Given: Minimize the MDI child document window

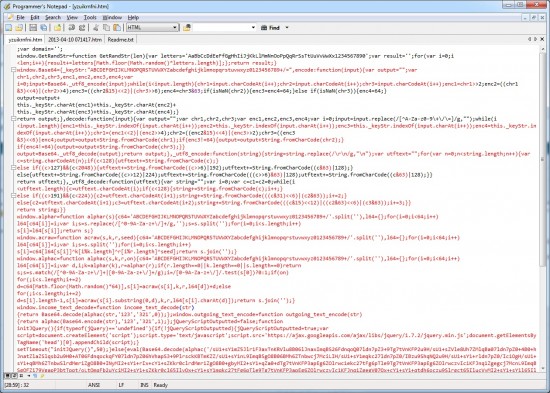Looking at the screenshot, I should (x=525, y=17).
